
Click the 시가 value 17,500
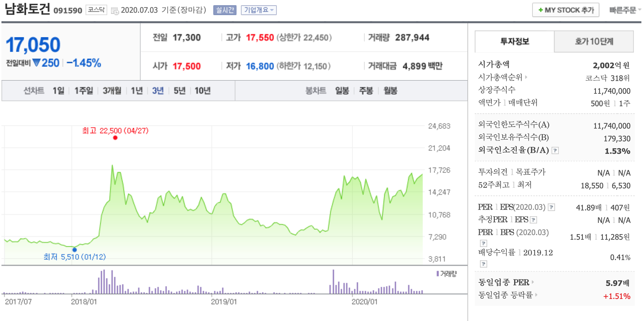coord(187,66)
